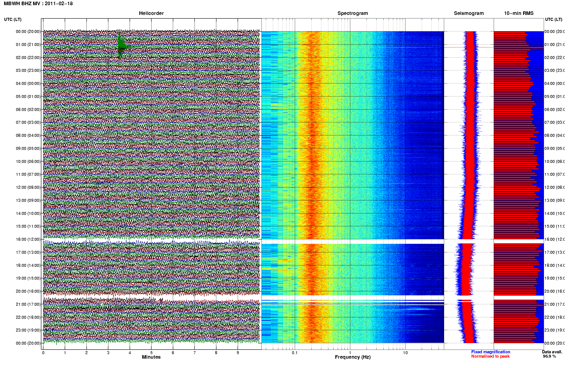The image size is (588, 368).
Task: Click the Spectrogram panel heading
Action: pos(353,13)
